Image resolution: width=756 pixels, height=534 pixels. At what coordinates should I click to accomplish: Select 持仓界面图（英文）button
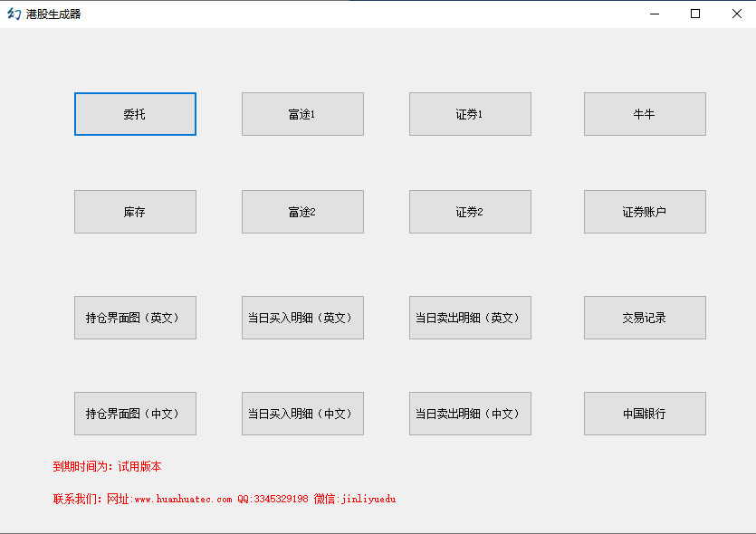tap(135, 318)
